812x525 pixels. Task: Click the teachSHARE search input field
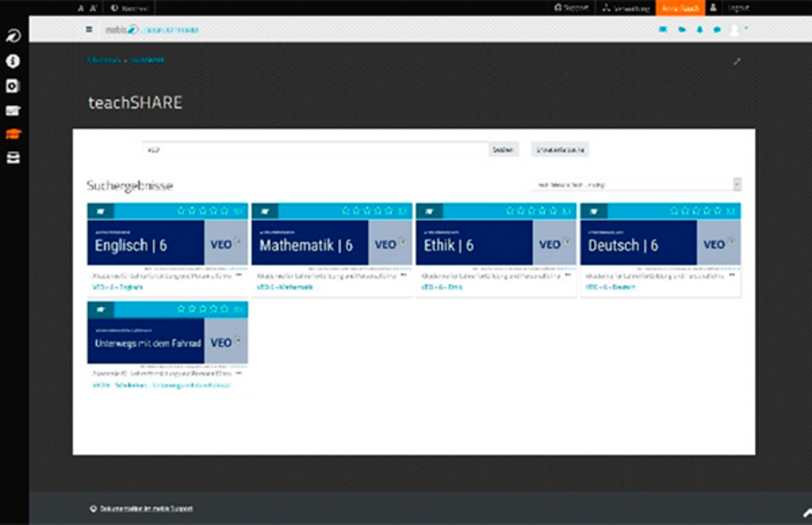click(x=315, y=150)
